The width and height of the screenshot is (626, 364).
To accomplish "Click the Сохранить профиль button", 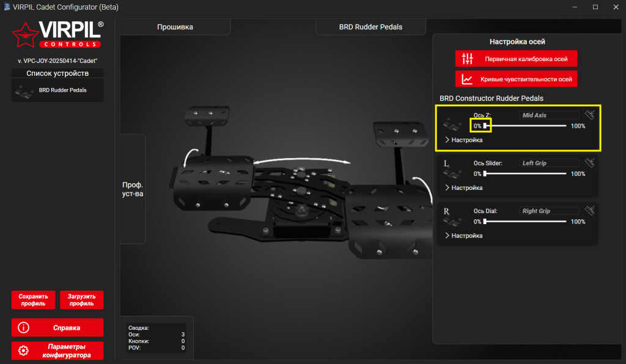I will (x=34, y=300).
